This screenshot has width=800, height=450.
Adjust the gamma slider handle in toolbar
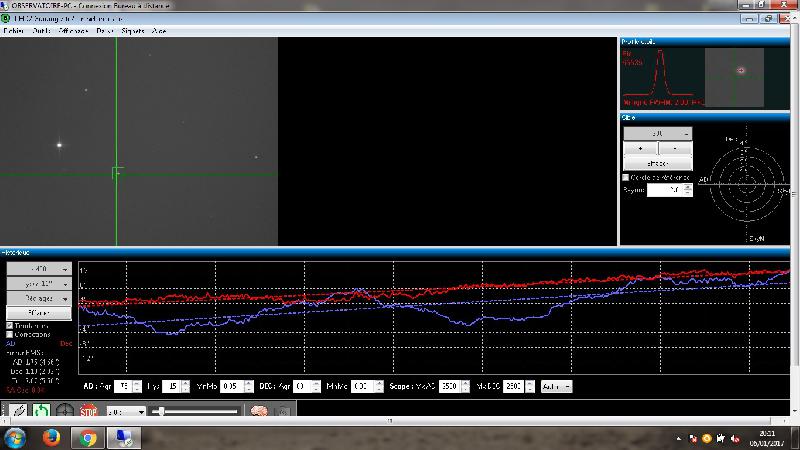pos(161,411)
